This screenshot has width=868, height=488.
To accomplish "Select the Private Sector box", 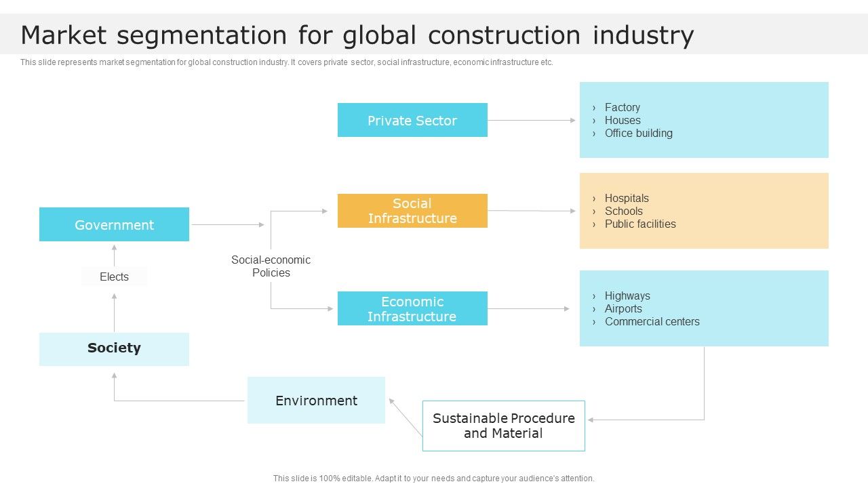I will pyautogui.click(x=412, y=120).
